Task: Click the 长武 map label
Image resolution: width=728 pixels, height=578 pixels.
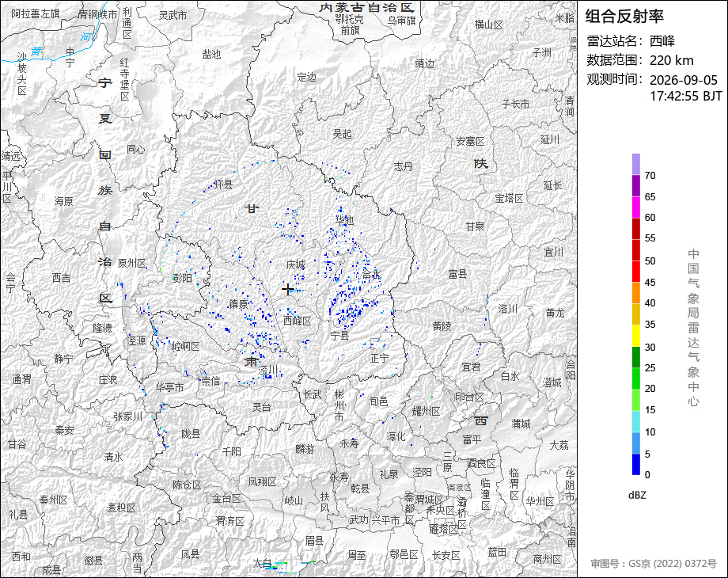Action: [x=312, y=394]
